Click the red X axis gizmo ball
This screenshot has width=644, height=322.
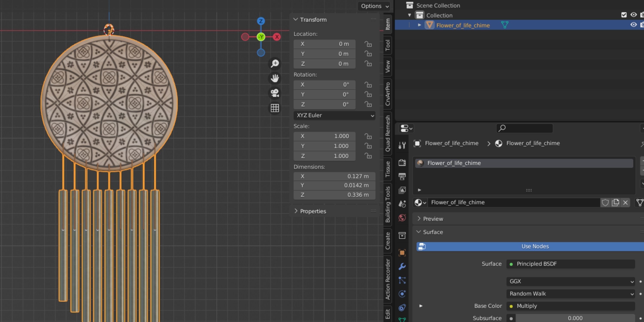point(277,37)
